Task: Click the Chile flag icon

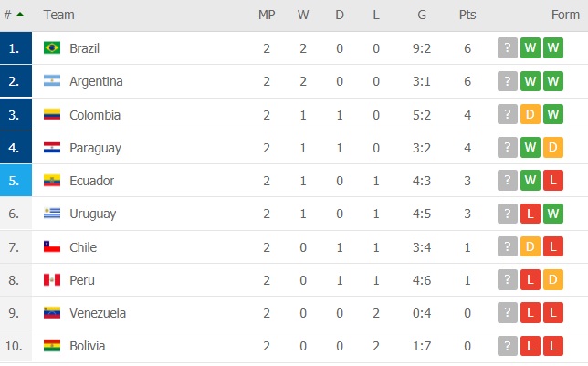Action: click(x=52, y=247)
